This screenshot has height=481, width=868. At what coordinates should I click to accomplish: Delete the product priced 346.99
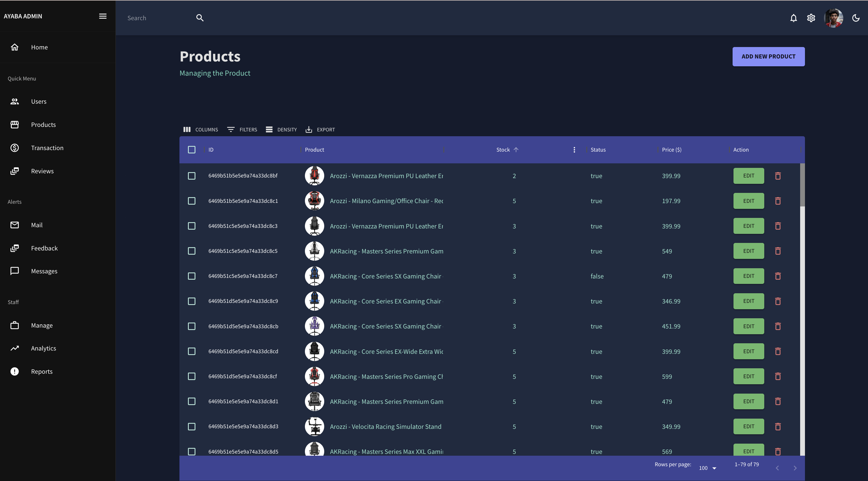click(x=778, y=301)
